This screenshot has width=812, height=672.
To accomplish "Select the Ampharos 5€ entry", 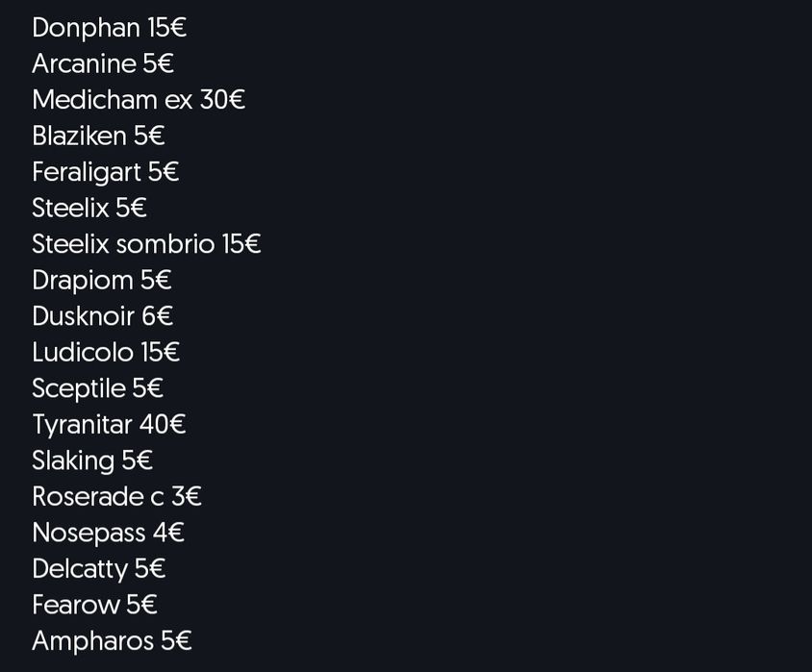I will 112,640.
